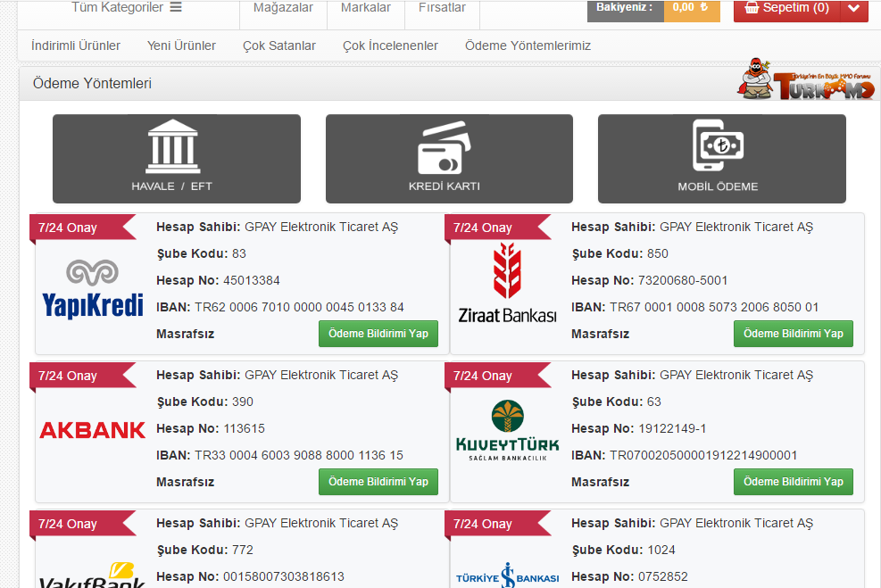881x588 pixels.
Task: Go to Mağazalar tab
Action: [x=283, y=8]
